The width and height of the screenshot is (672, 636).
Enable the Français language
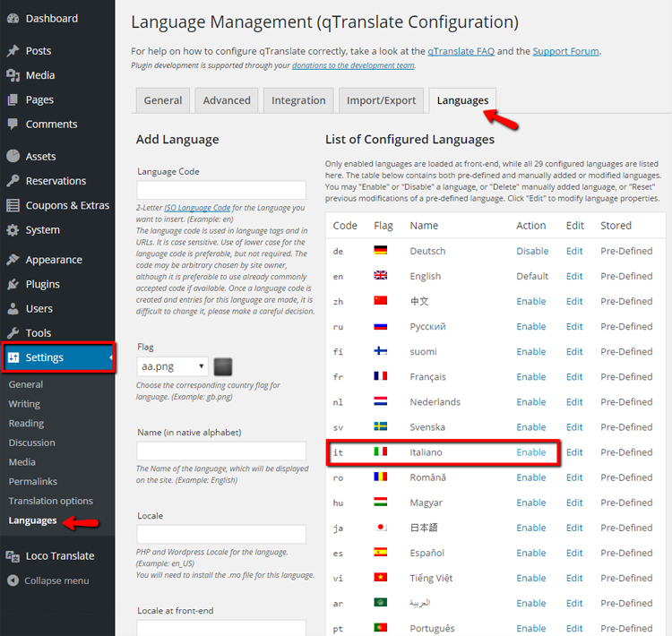tap(531, 377)
